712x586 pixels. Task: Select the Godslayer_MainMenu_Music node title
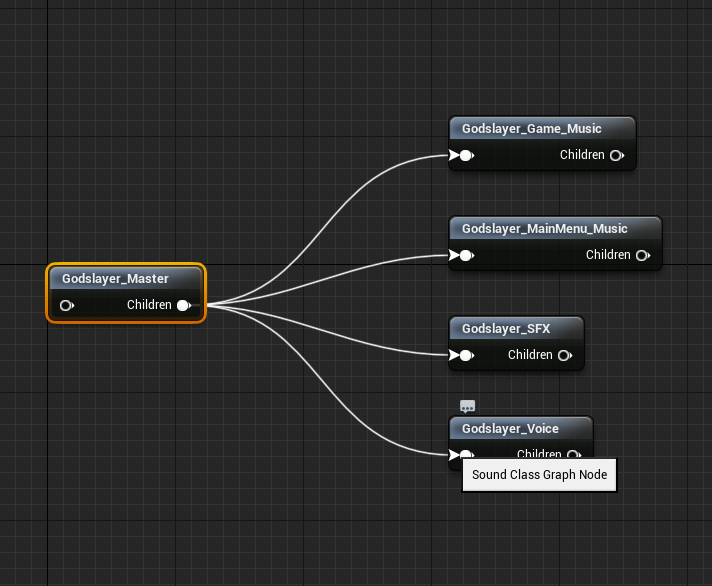point(544,229)
